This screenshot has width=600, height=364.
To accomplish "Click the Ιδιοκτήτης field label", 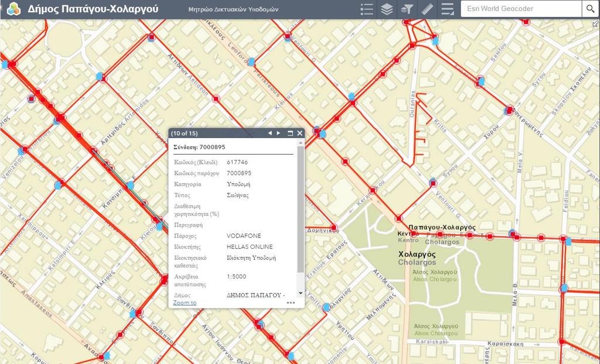I will [187, 247].
